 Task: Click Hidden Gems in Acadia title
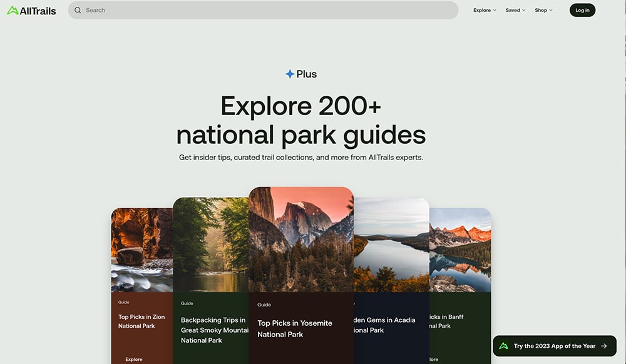[384, 325]
